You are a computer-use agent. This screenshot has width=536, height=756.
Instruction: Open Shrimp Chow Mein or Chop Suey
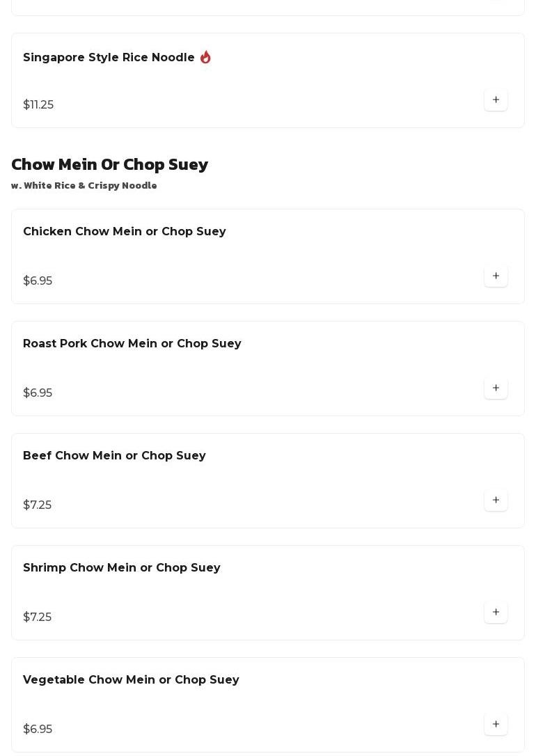pyautogui.click(x=122, y=568)
